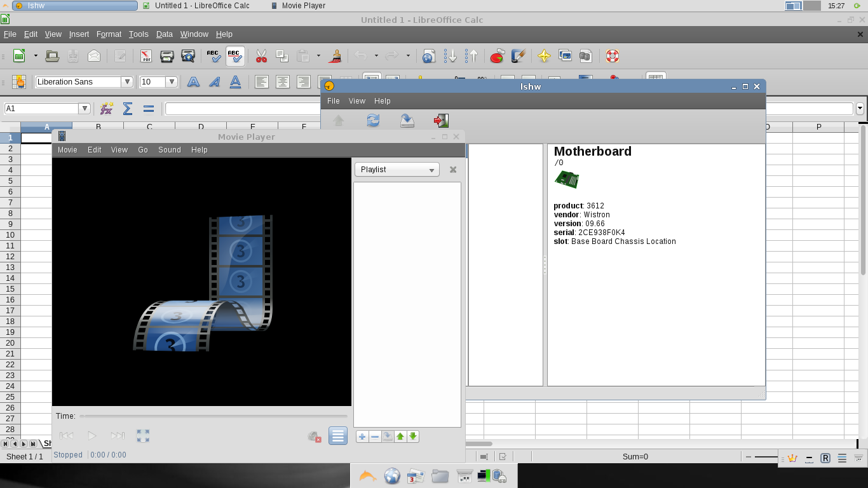Add a file to Movie Player playlist
This screenshot has width=868, height=488.
[x=362, y=437]
